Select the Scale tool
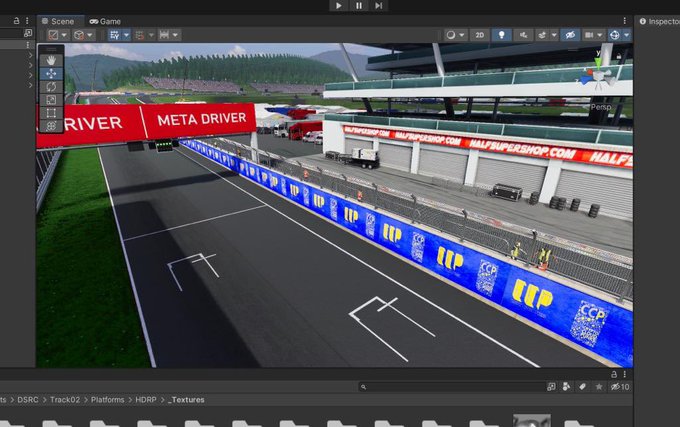680x427 pixels. 51,100
